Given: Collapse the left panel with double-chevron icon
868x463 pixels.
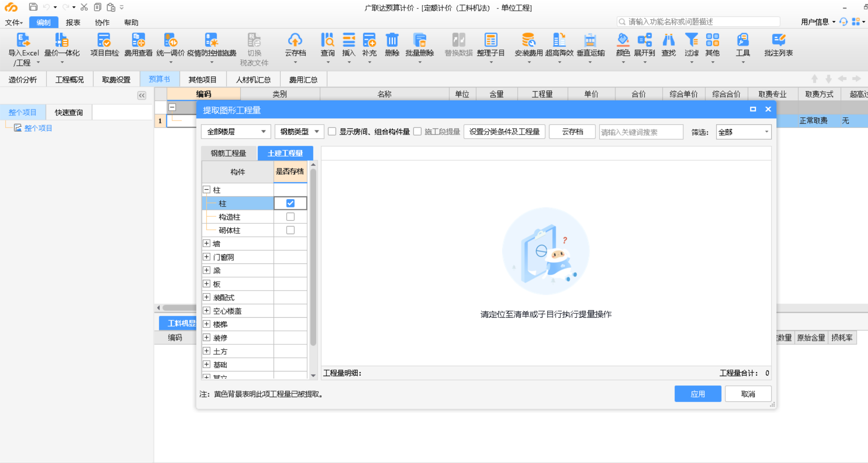Looking at the screenshot, I should click(x=142, y=95).
